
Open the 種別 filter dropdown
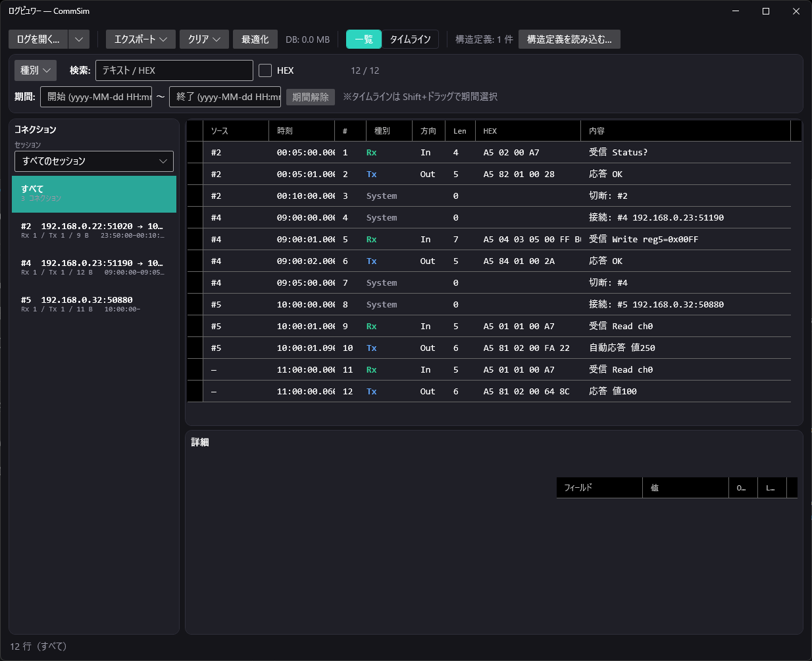pos(36,70)
